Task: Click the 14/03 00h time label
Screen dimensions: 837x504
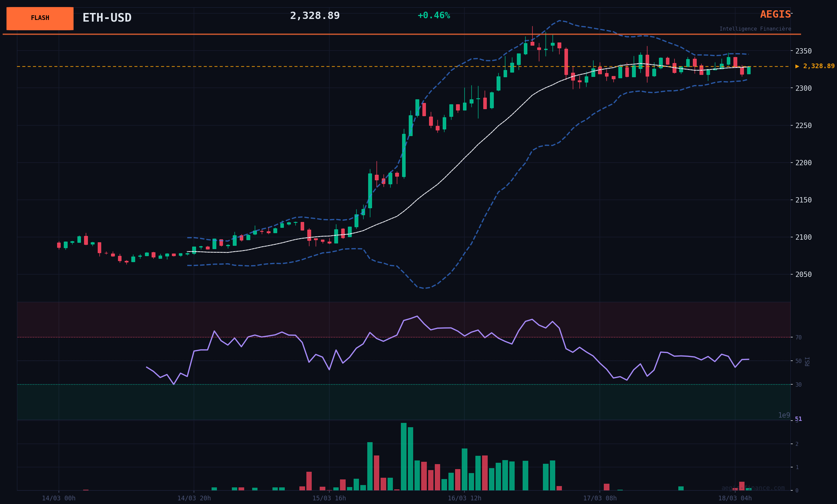Action: [x=59, y=498]
